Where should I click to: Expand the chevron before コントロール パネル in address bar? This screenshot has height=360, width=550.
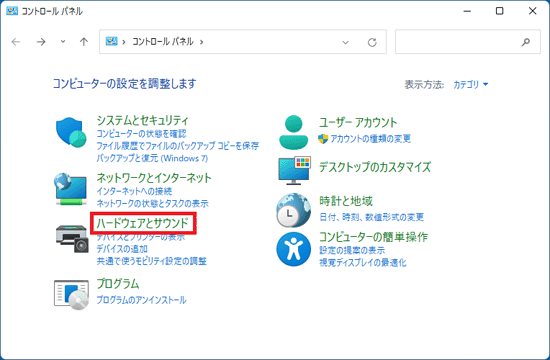pyautogui.click(x=124, y=42)
